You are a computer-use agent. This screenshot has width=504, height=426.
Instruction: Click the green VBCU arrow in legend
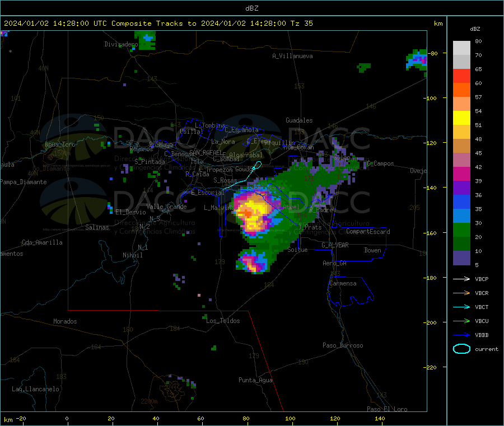point(461,321)
